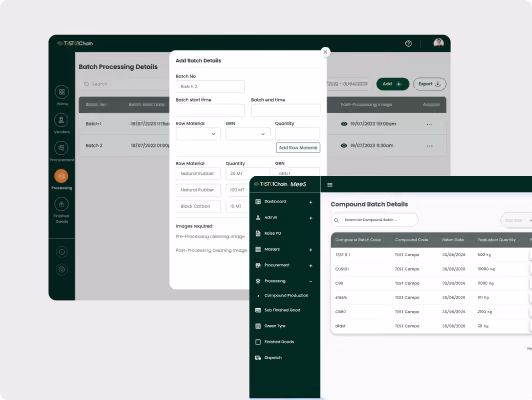
Task: Click the '500 Kg' quantity cell
Action: tap(484, 255)
